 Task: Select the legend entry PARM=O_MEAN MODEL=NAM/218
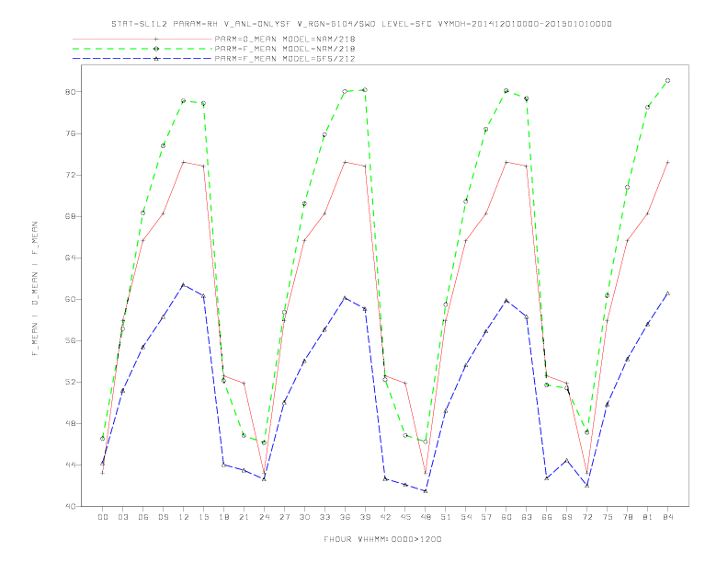285,39
